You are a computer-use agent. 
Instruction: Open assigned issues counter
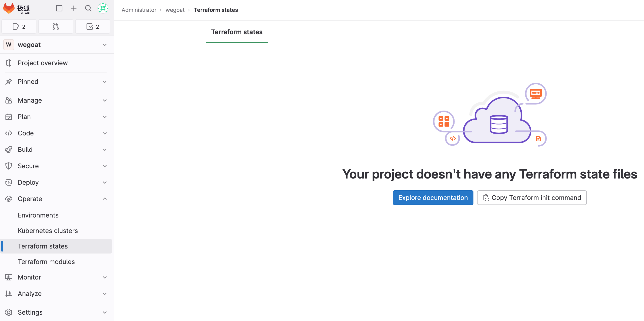pos(19,26)
